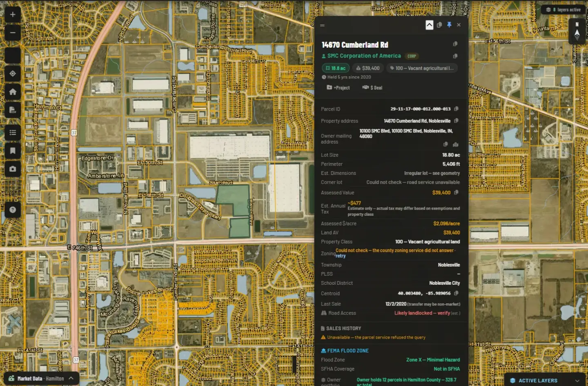Image resolution: width=588 pixels, height=386 pixels.
Task: Toggle the pin on parcel panel
Action: pyautogui.click(x=449, y=25)
